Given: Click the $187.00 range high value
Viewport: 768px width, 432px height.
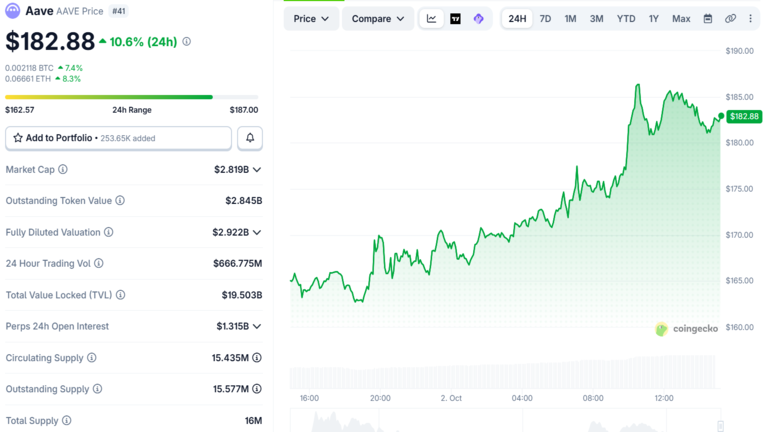Looking at the screenshot, I should coord(244,110).
